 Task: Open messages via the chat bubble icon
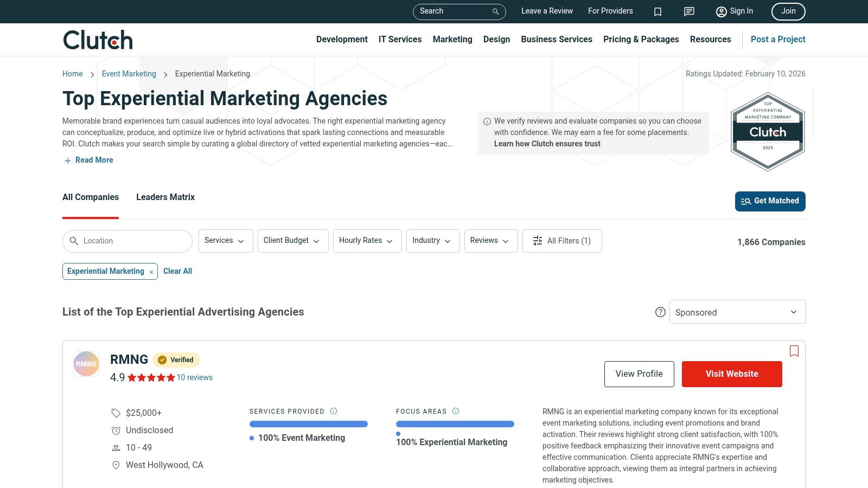tap(688, 11)
